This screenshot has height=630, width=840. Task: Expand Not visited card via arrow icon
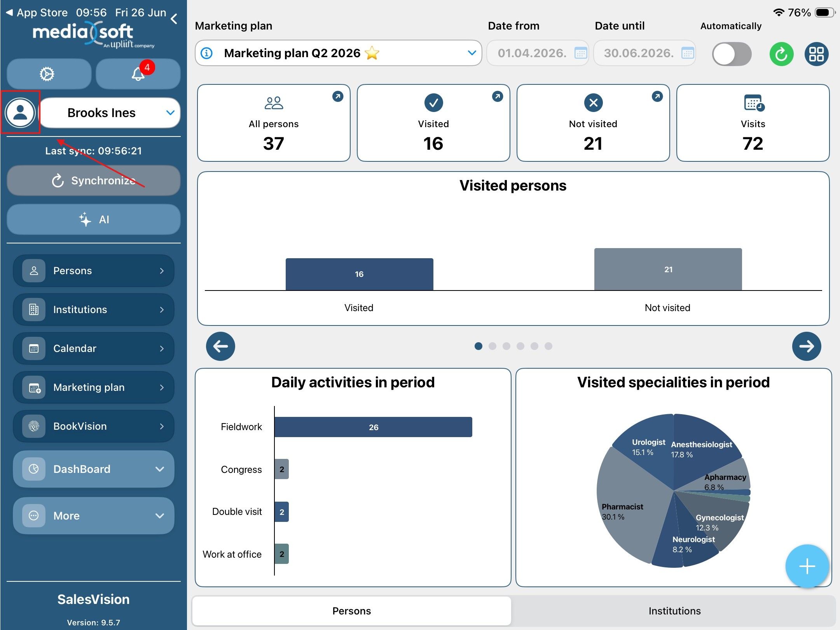[657, 96]
